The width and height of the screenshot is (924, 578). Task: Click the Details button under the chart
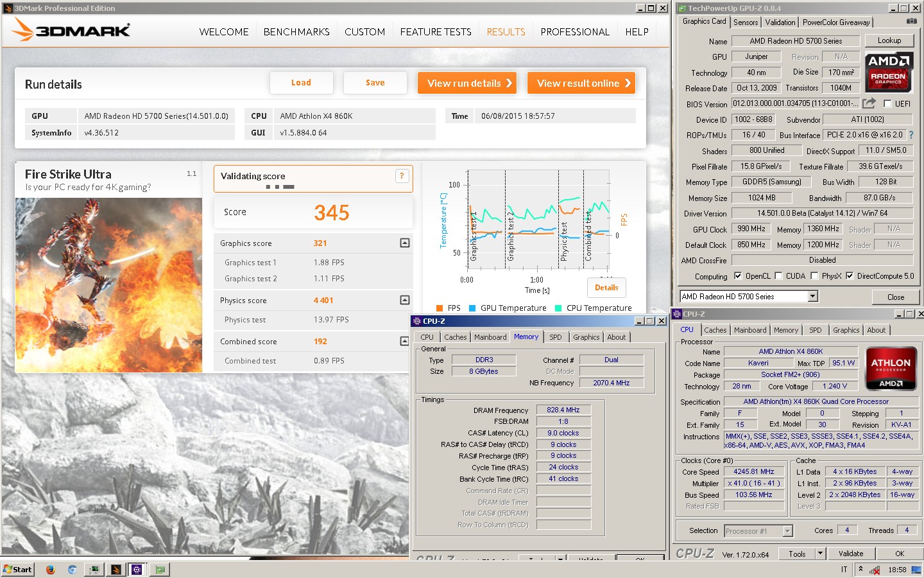(606, 288)
